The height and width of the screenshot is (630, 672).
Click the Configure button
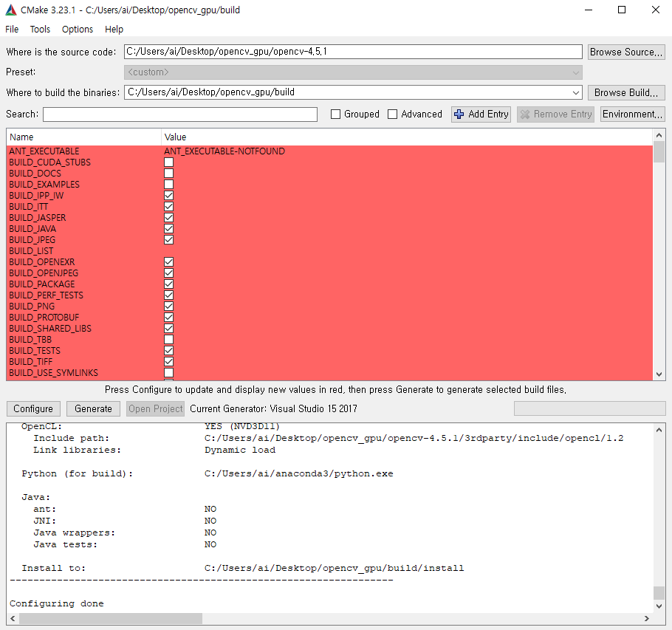[x=33, y=409]
